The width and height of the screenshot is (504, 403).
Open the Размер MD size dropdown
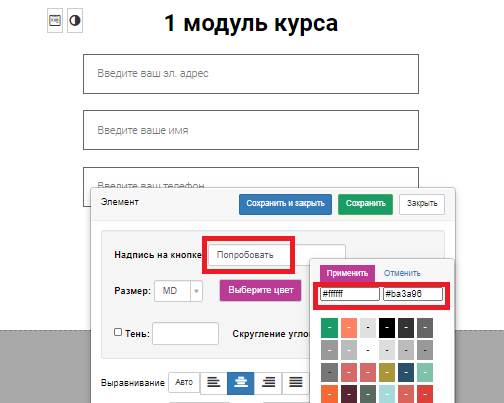coord(178,291)
